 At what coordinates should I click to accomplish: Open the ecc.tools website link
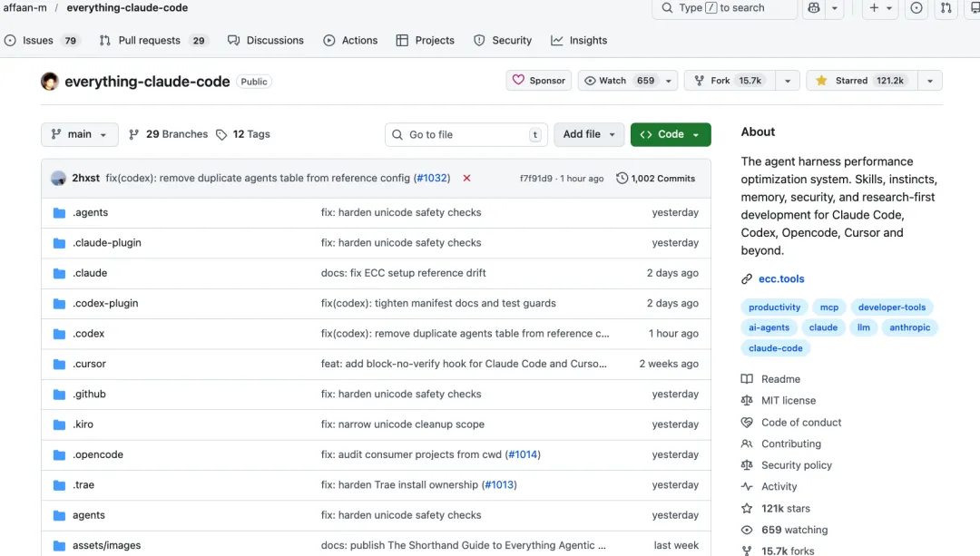[x=781, y=279]
